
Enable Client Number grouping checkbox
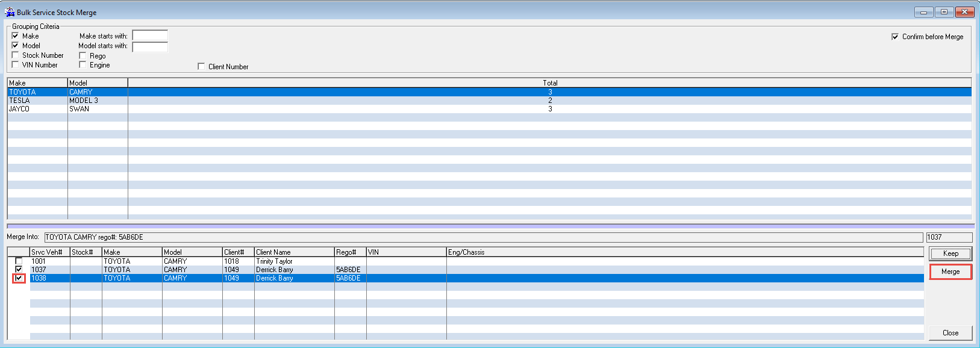point(201,66)
